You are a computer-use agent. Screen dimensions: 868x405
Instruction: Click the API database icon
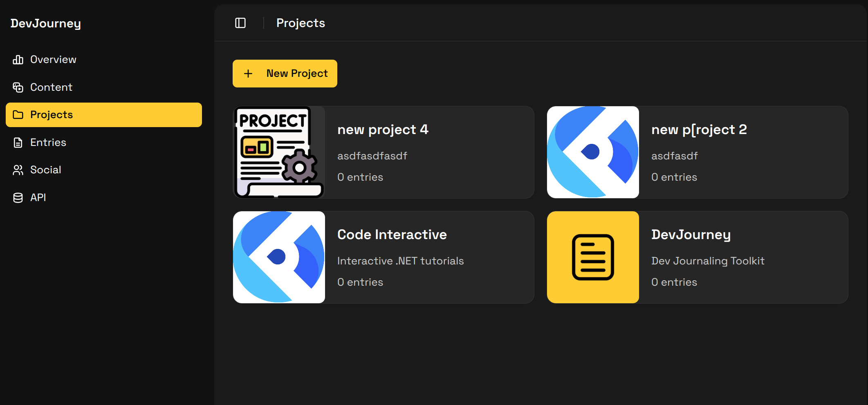(x=18, y=198)
